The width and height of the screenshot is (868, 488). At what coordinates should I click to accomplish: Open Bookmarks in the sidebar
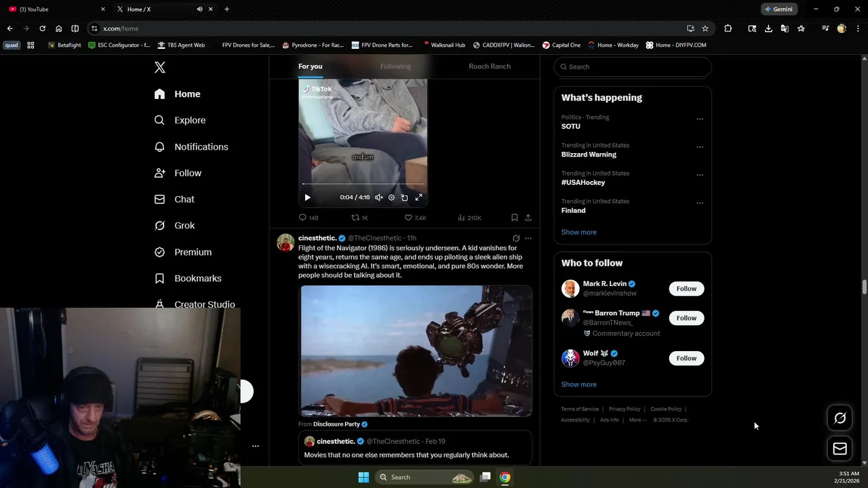point(188,279)
